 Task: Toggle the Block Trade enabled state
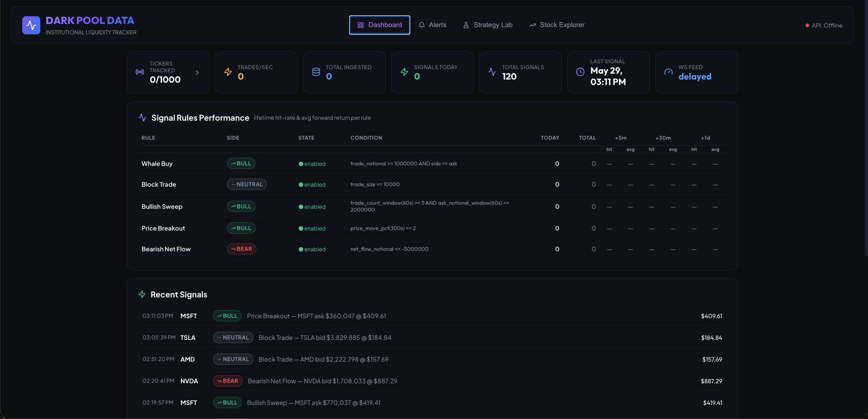coord(312,184)
